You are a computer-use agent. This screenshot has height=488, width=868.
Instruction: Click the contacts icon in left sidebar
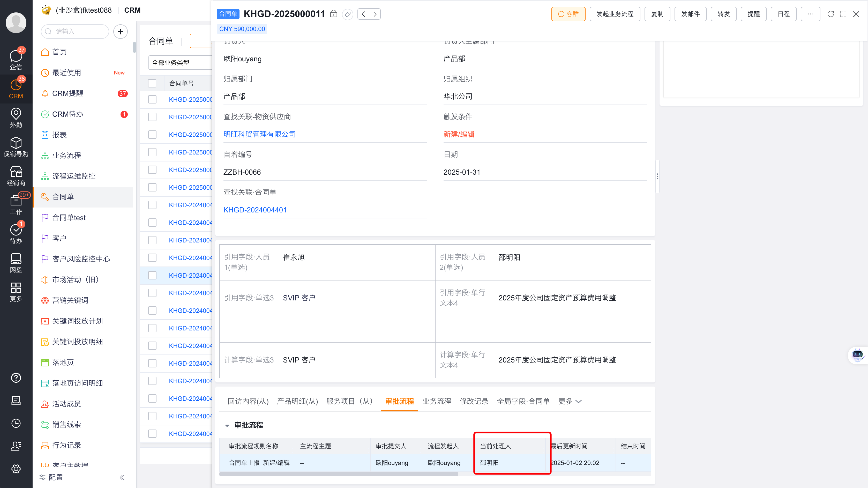[16, 446]
